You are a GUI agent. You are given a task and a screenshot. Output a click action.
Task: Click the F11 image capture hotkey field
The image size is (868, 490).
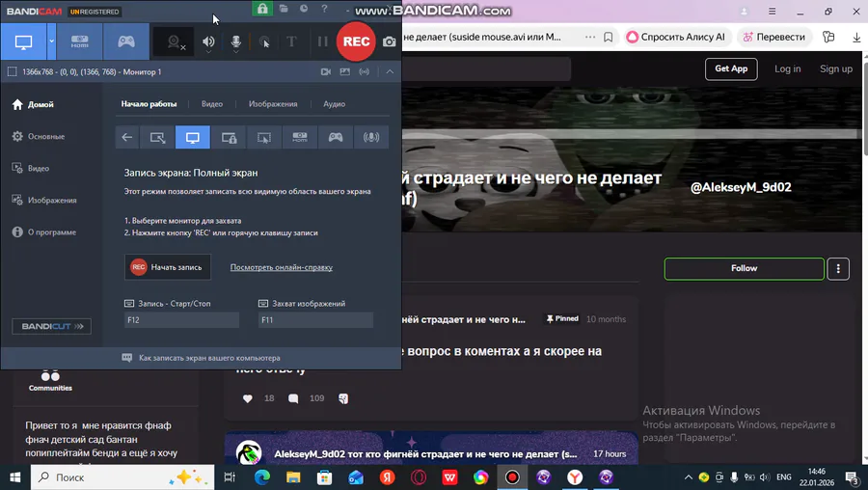click(315, 320)
